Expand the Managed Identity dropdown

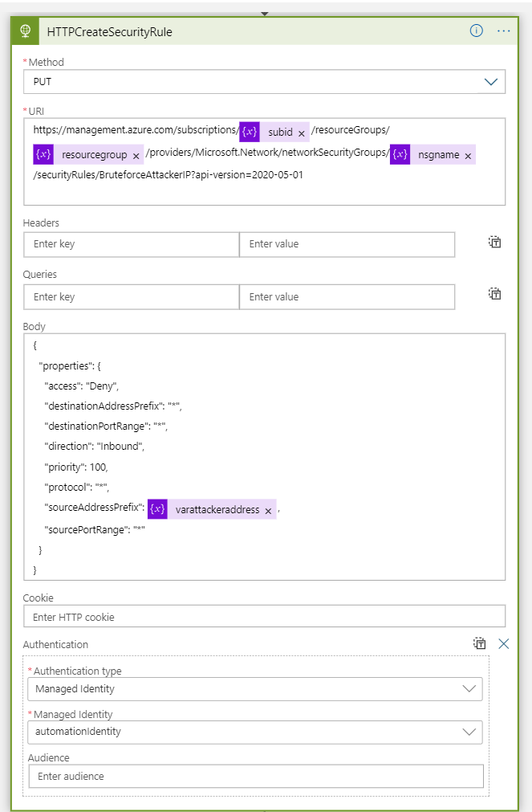[x=469, y=732]
